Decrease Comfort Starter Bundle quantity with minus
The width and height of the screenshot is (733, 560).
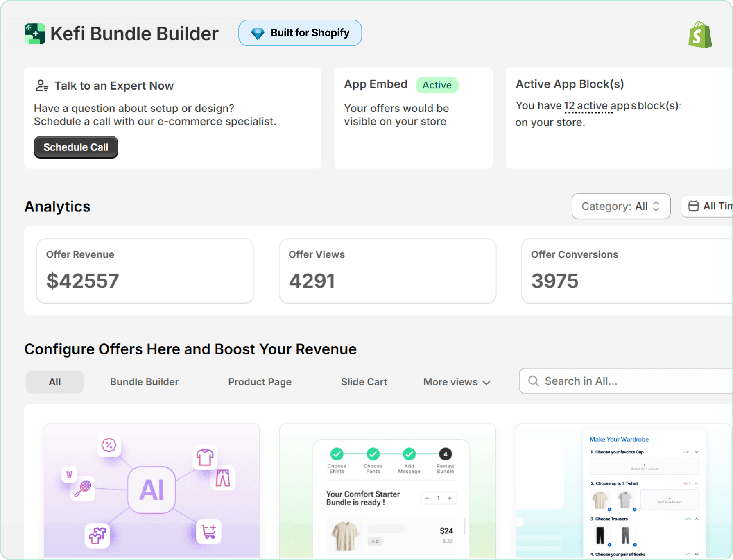[427, 498]
